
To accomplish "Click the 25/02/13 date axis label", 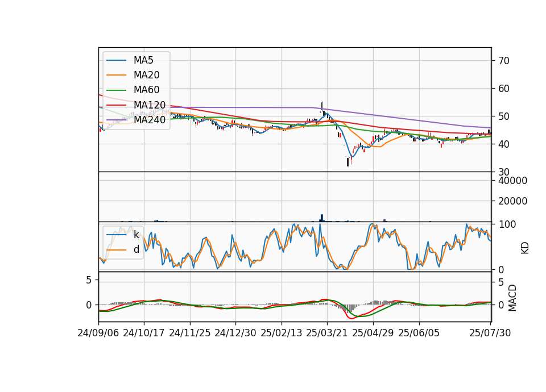I will 282,333.
